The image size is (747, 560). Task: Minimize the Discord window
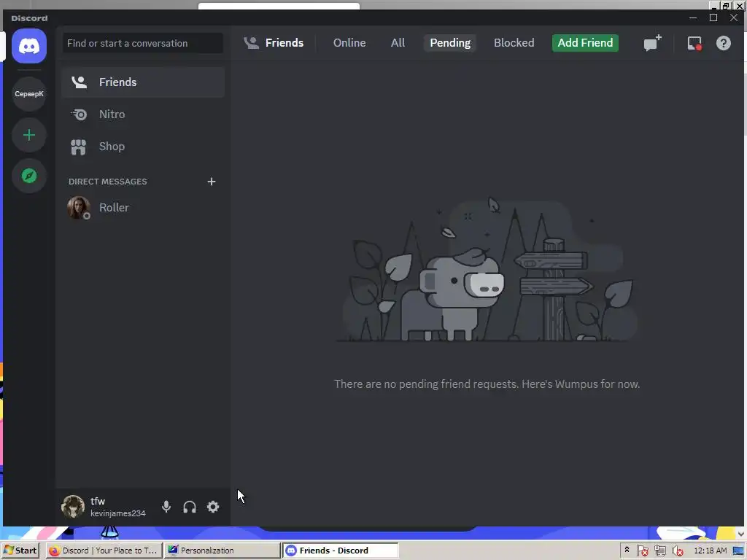pyautogui.click(x=693, y=17)
